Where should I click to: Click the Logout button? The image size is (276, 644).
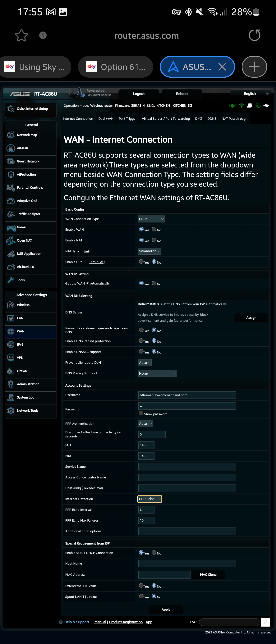tap(139, 94)
